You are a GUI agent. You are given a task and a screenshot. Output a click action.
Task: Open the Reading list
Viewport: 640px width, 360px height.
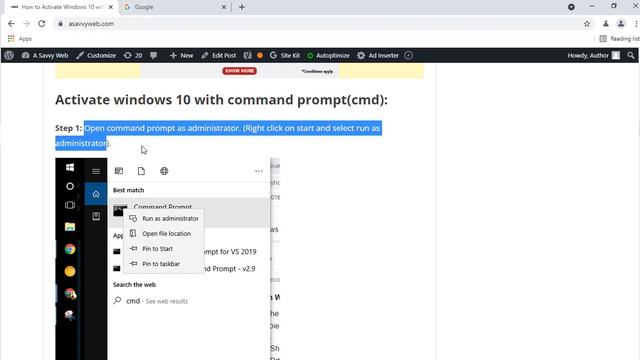click(619, 39)
